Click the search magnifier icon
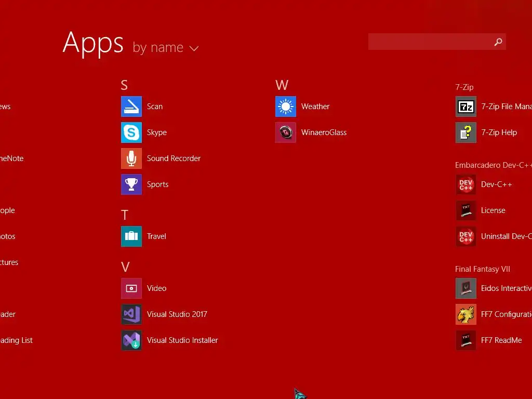 point(498,42)
